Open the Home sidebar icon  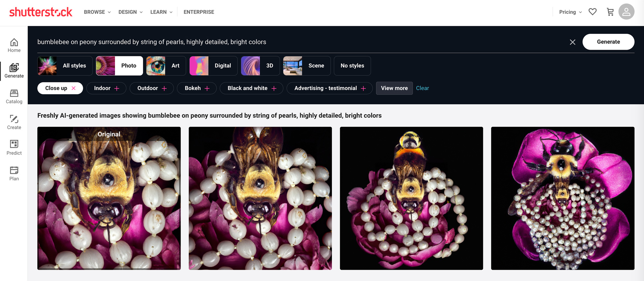[14, 45]
